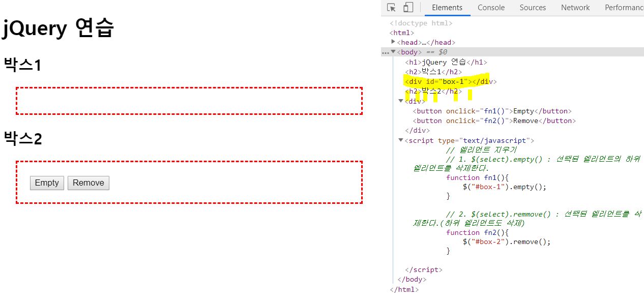Collapse the body element node
Viewport: 644px width, 302px height.
pos(393,52)
